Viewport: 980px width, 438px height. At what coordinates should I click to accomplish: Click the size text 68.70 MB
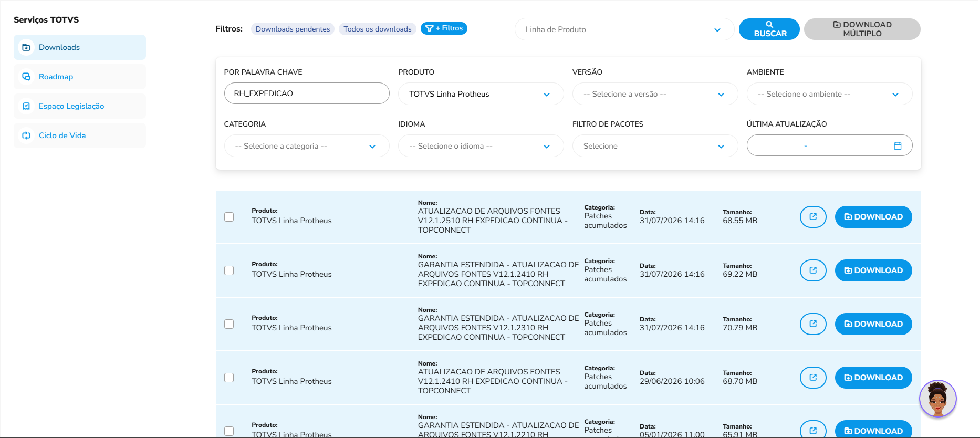point(740,381)
